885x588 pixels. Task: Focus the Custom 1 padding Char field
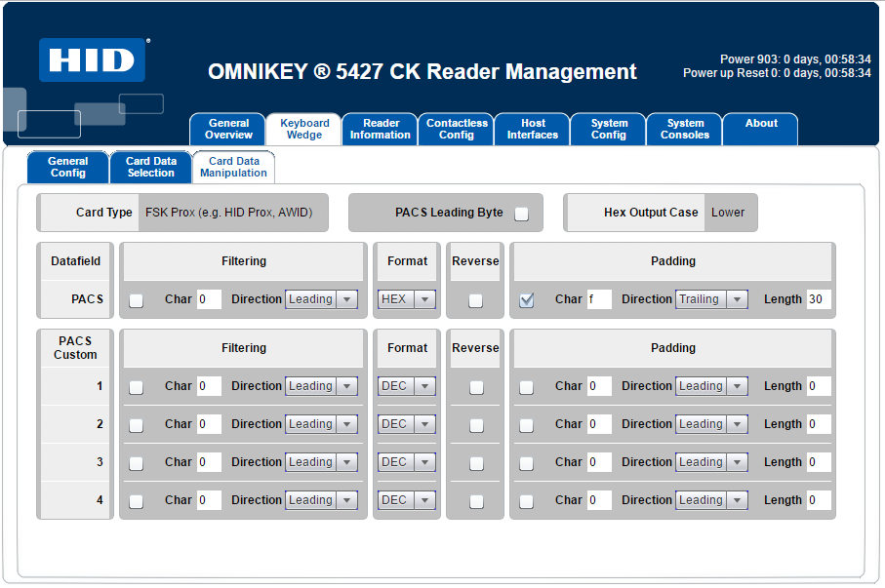599,386
